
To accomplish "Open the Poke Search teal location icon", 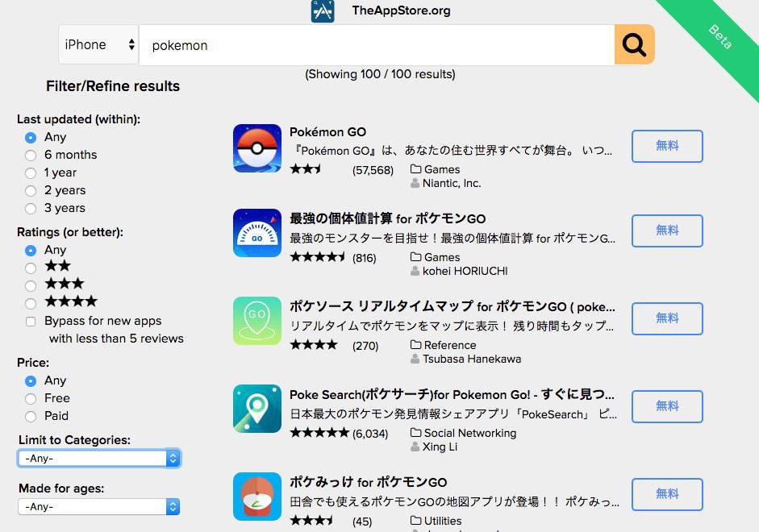I will tap(257, 409).
